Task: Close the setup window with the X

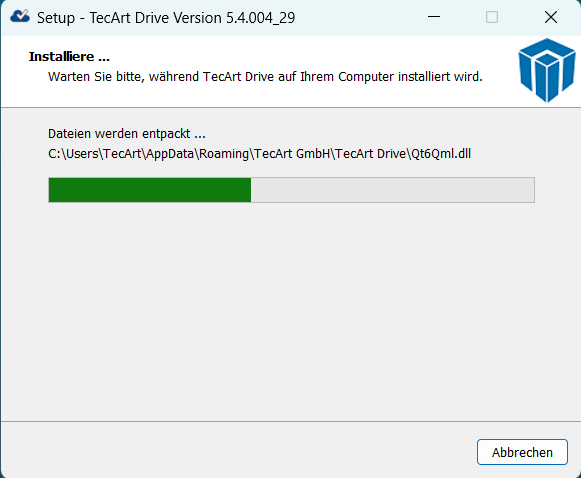Action: pyautogui.click(x=551, y=17)
